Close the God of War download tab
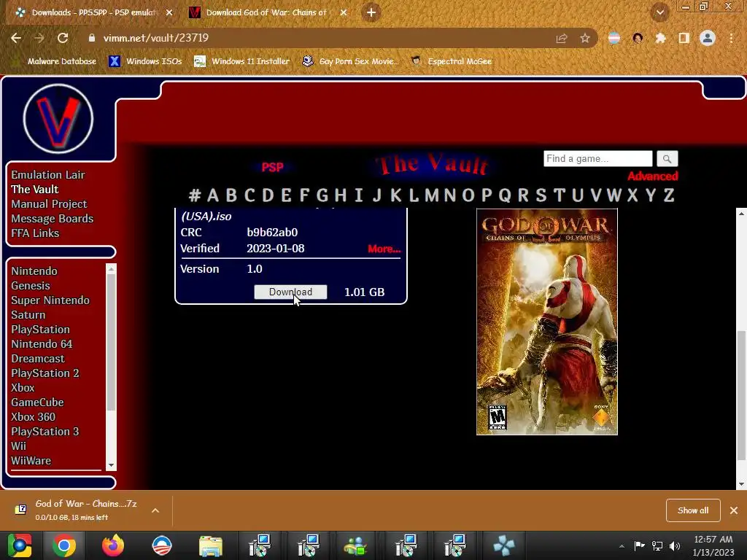 [x=344, y=12]
